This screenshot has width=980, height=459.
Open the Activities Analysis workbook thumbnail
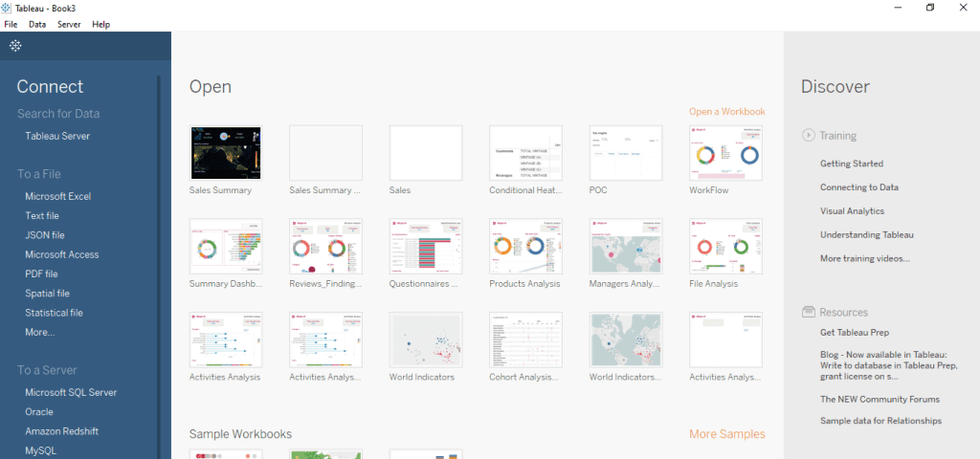point(226,339)
